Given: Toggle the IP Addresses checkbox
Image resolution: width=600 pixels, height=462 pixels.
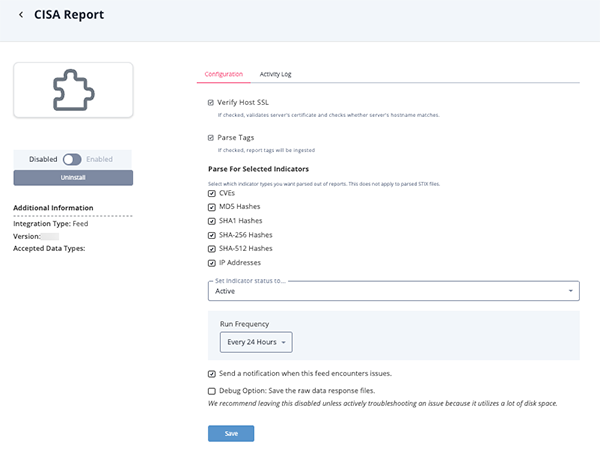Looking at the screenshot, I should tap(211, 263).
